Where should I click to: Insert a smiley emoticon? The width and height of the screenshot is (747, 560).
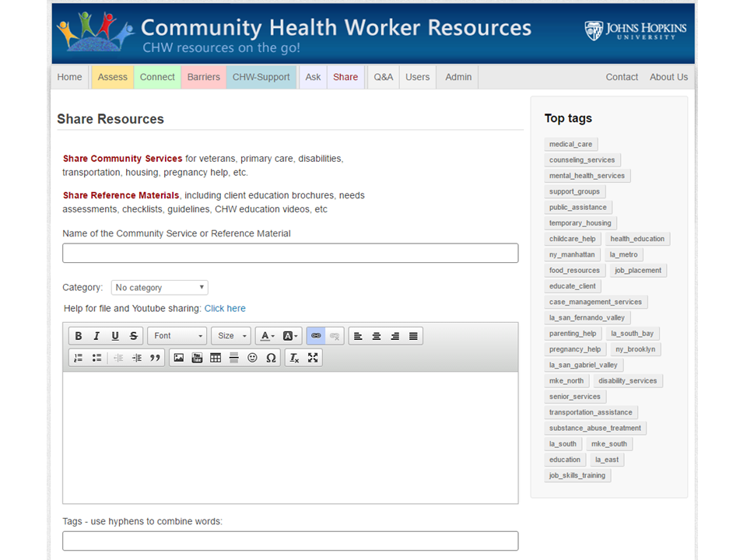point(252,358)
